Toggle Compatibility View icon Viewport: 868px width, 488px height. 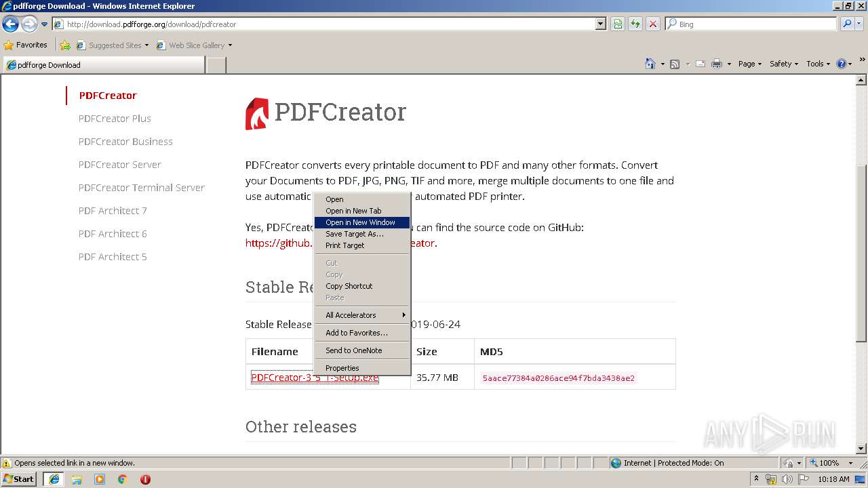click(618, 24)
